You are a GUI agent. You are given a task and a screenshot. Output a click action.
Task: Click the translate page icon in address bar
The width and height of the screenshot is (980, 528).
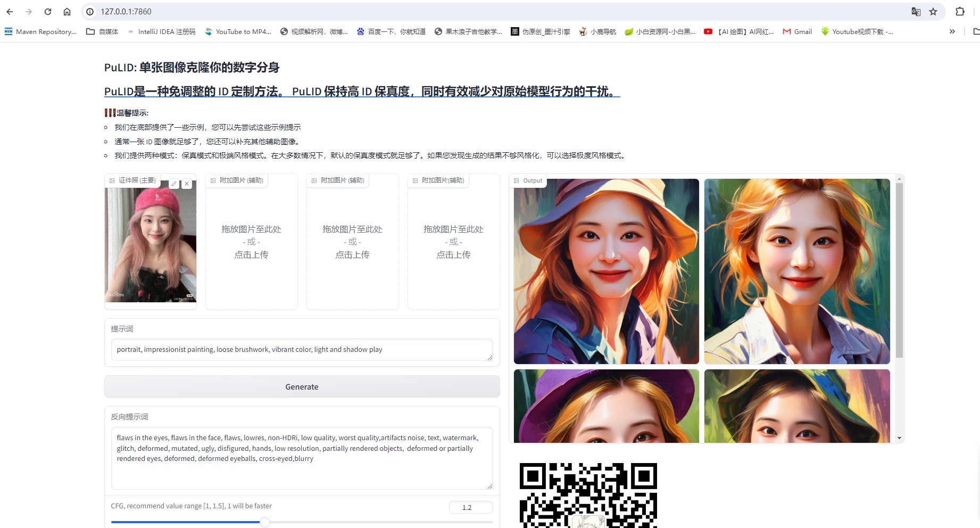(x=916, y=12)
